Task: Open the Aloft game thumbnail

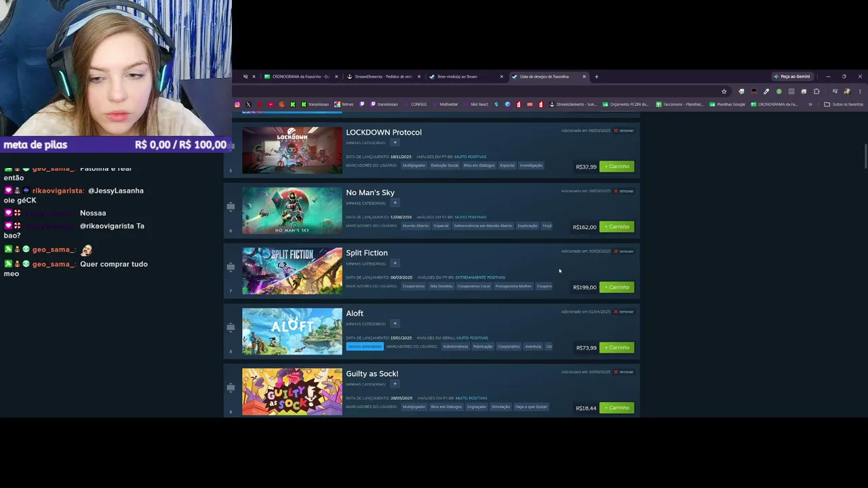Action: [x=292, y=331]
